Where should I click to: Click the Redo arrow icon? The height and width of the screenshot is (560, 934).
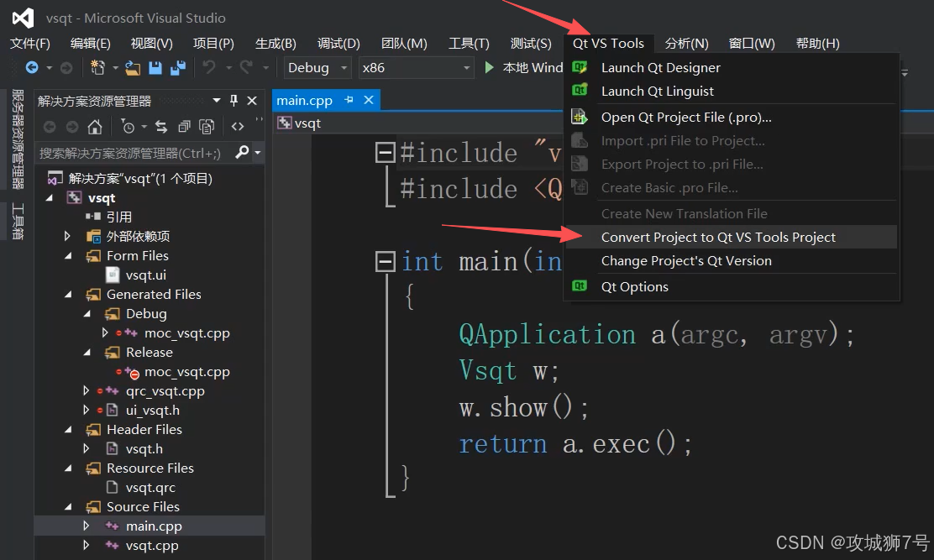tap(246, 67)
